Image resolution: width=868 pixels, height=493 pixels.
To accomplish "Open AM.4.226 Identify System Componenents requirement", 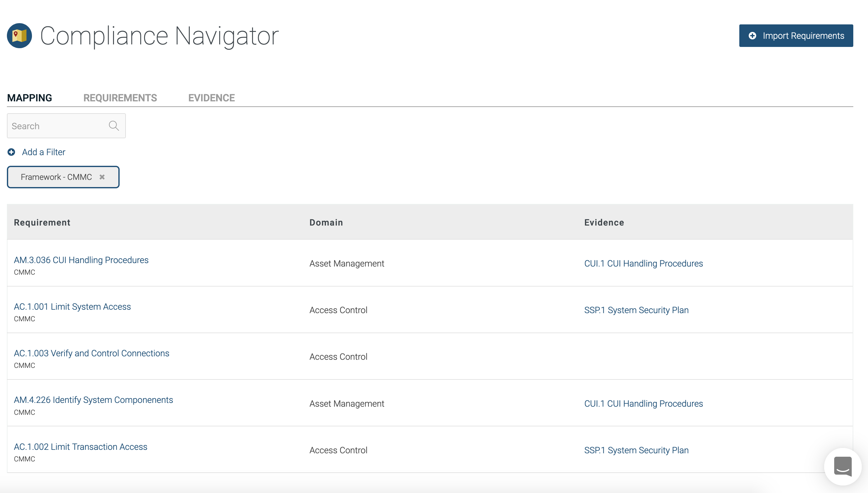I will pos(93,399).
